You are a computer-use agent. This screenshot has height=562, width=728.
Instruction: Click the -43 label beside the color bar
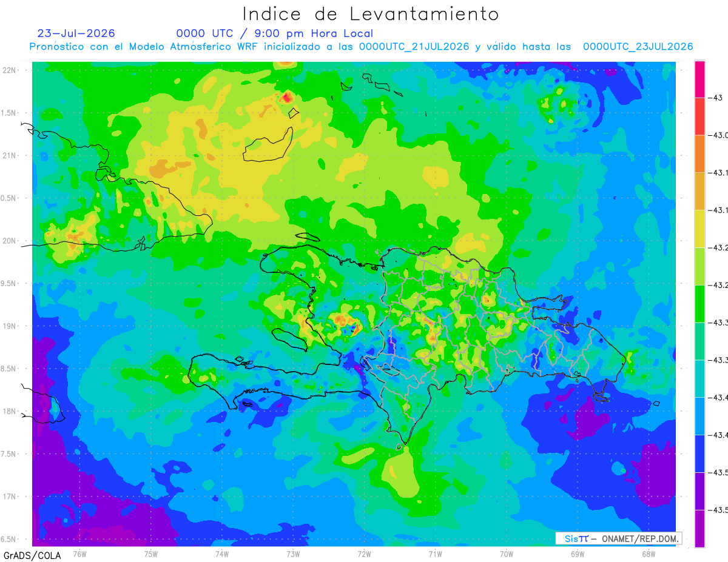point(716,98)
